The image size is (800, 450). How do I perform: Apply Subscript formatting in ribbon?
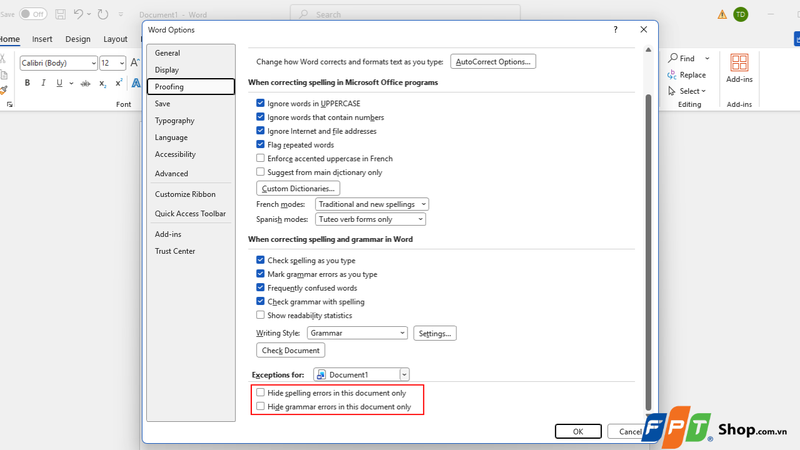(x=103, y=83)
